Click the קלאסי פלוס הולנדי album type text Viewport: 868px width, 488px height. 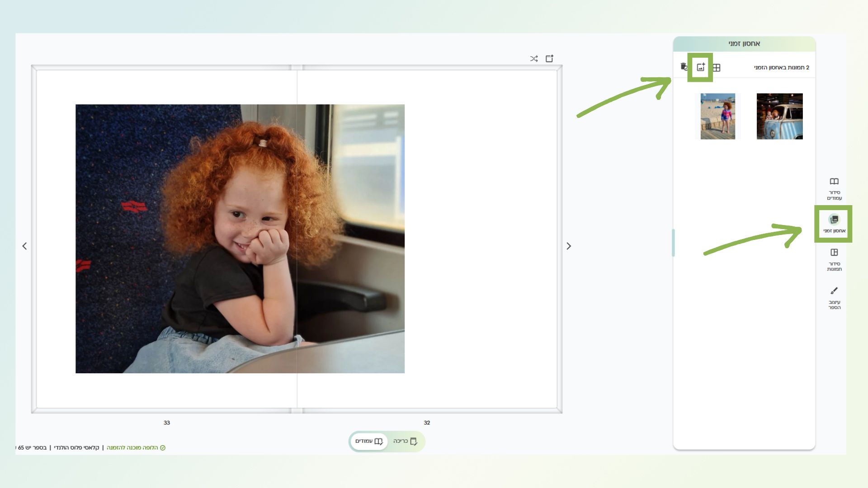[x=76, y=448]
